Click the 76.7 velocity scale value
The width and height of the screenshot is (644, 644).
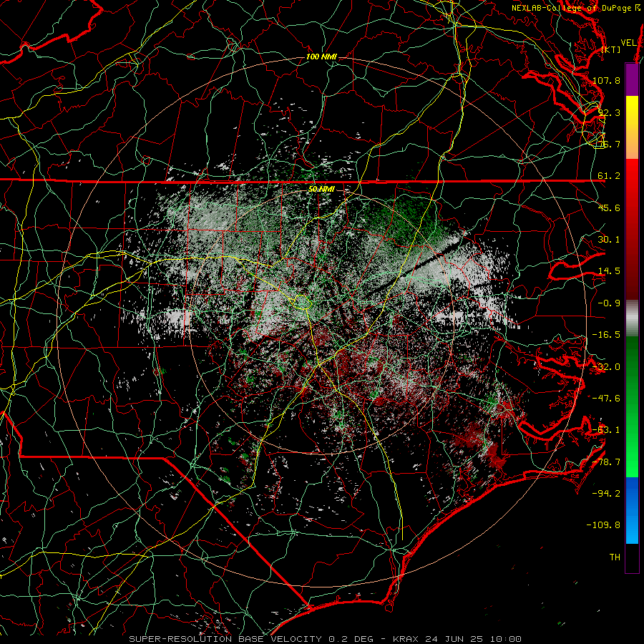click(609, 144)
